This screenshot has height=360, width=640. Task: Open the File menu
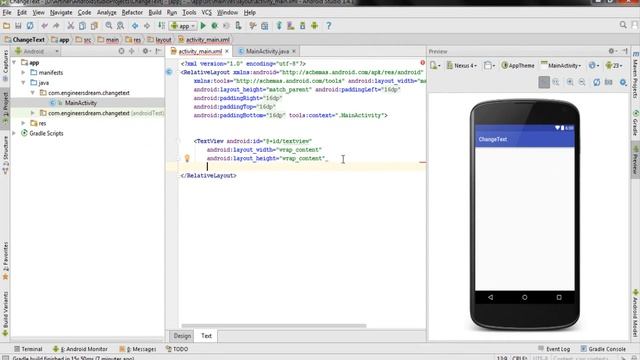click(7, 13)
